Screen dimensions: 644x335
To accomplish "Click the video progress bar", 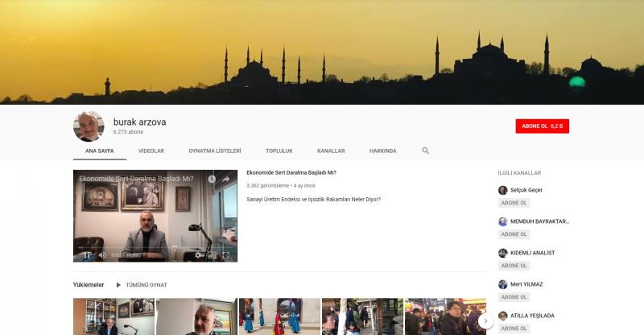I will point(155,247).
